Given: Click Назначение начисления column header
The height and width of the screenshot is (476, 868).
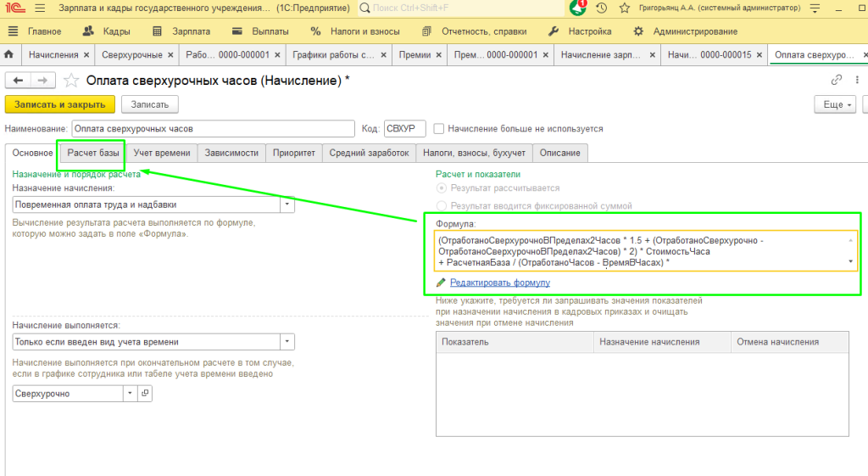Looking at the screenshot, I should point(662,342).
